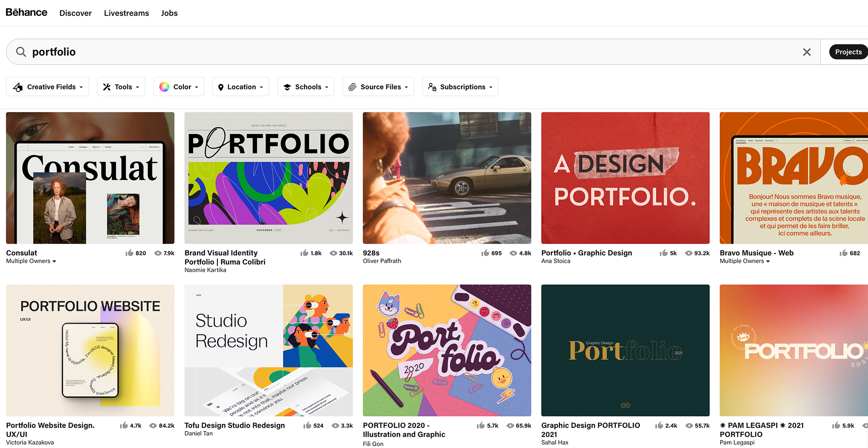Open the Tools filter dropdown

click(x=121, y=87)
